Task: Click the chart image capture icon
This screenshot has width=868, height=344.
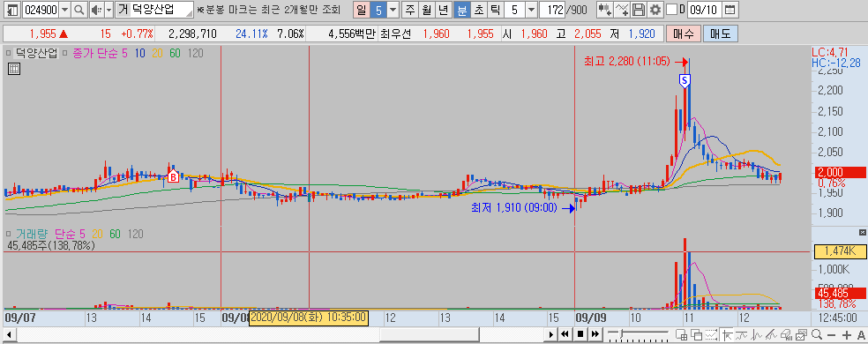Action: [802, 334]
